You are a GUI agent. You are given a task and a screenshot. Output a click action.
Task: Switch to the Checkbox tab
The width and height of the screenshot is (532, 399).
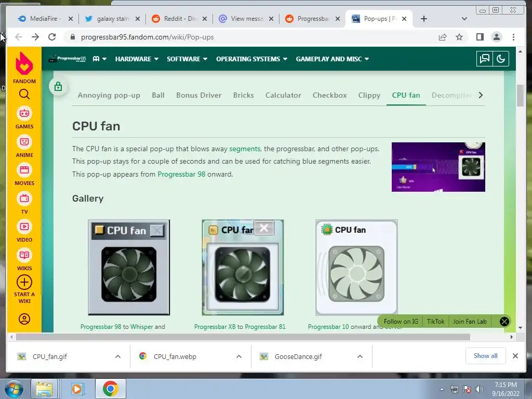330,96
